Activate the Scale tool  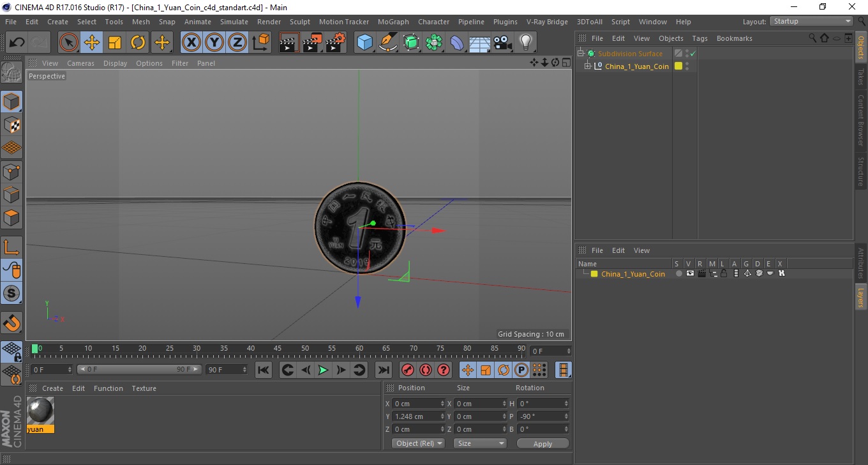coord(115,43)
